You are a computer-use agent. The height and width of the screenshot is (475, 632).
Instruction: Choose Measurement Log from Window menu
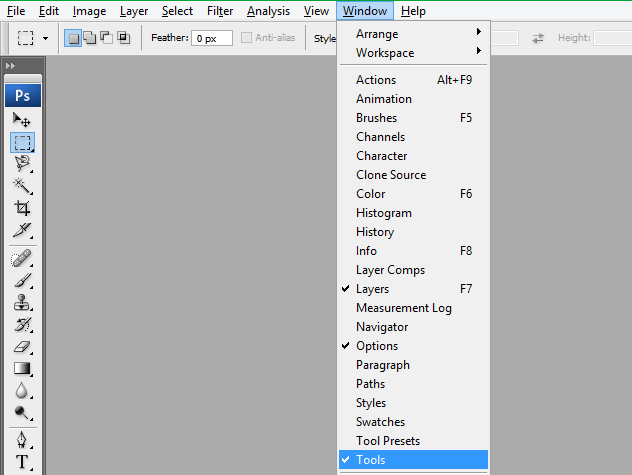pos(413,308)
